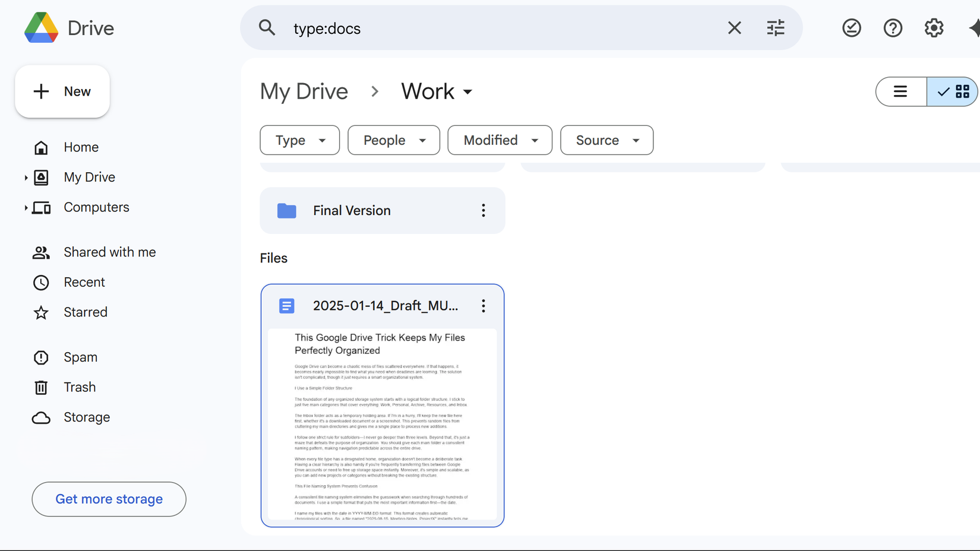Click the Get more storage button
This screenshot has width=980, height=551.
coord(109,499)
